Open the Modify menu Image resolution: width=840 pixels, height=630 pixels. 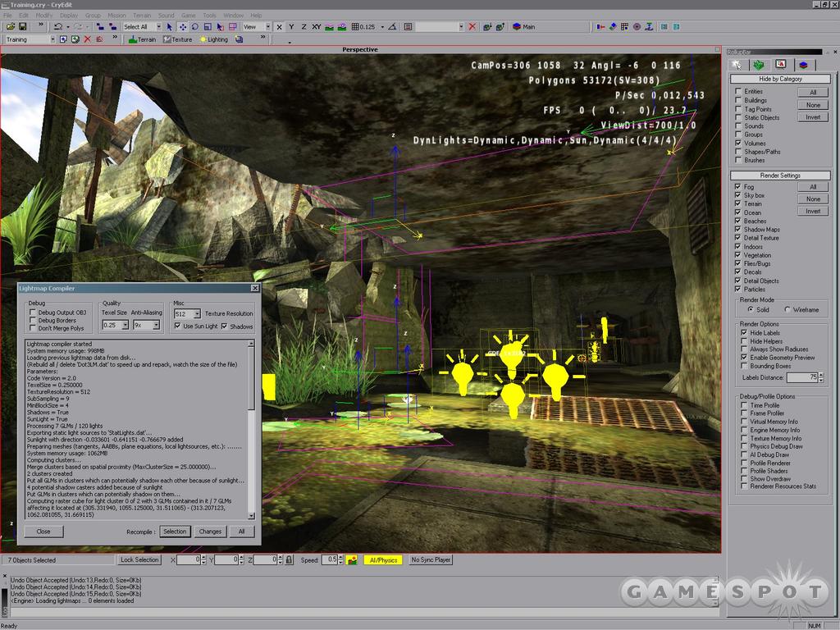[44, 16]
